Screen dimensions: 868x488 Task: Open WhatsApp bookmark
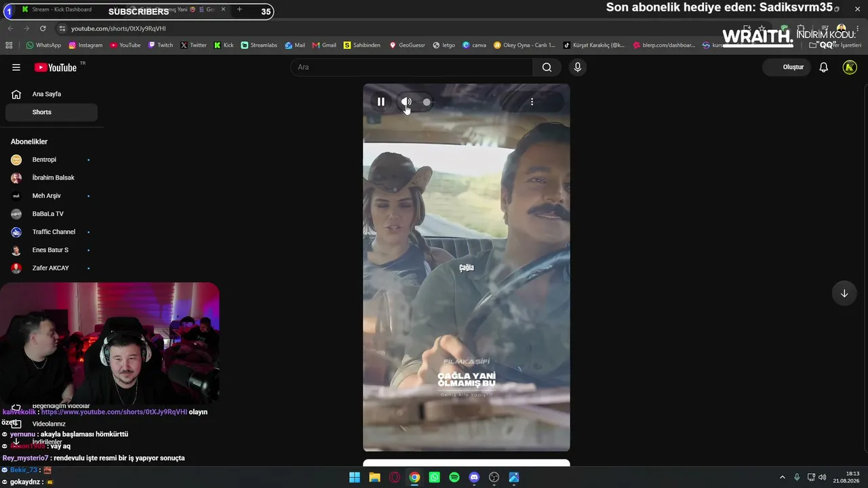click(x=43, y=45)
